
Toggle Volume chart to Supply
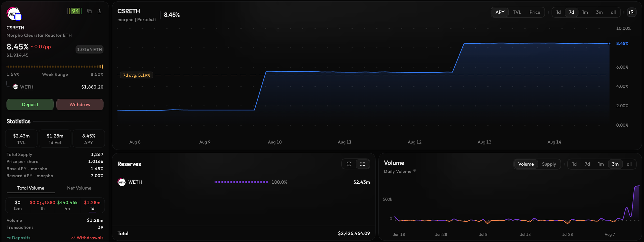[x=549, y=164]
